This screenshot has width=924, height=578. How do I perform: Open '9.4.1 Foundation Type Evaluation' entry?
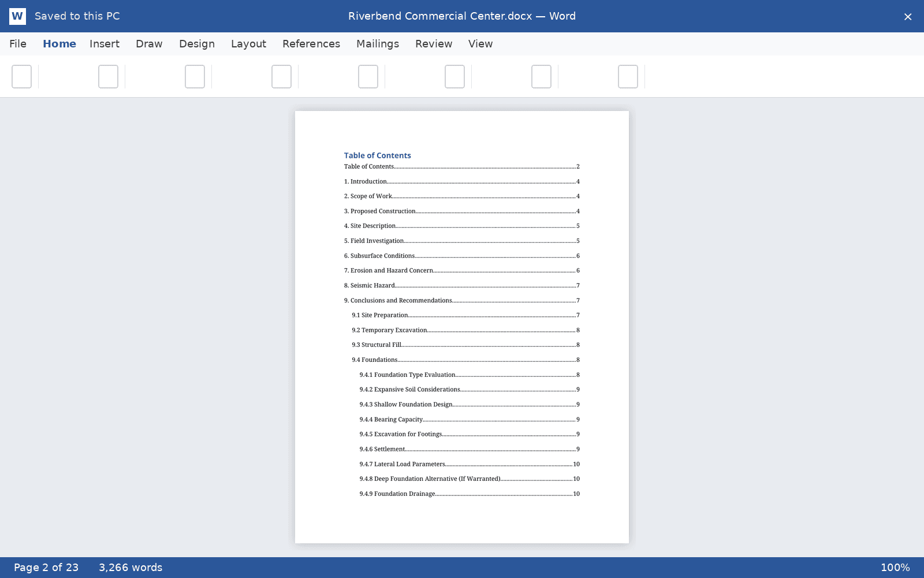pyautogui.click(x=470, y=375)
